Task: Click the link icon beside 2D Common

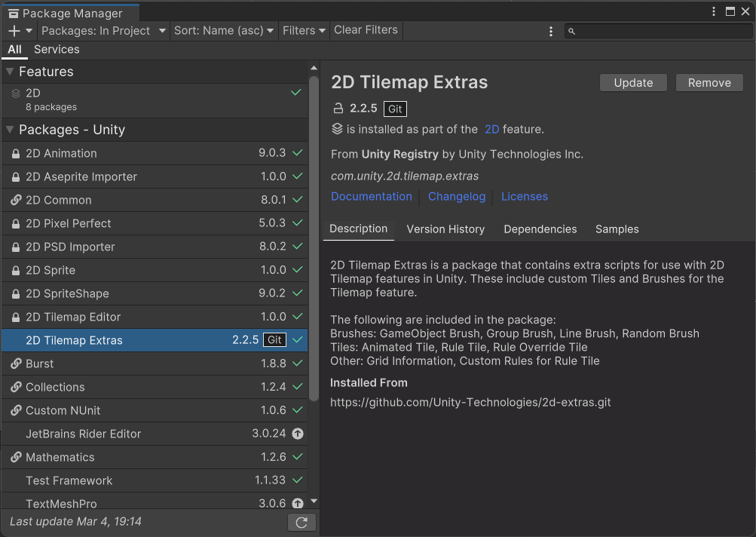Action: click(16, 200)
